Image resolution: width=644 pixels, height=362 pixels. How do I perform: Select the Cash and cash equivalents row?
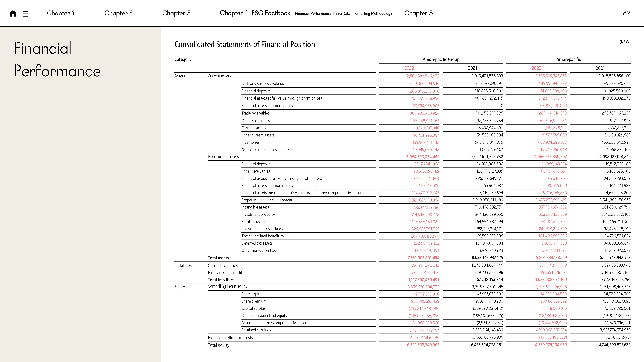tap(262, 84)
